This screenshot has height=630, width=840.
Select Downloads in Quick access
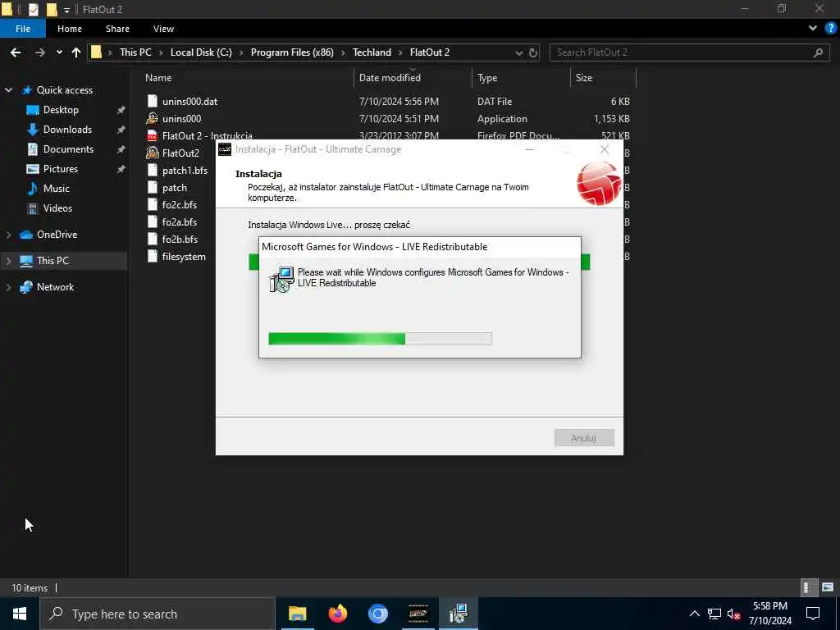point(67,130)
